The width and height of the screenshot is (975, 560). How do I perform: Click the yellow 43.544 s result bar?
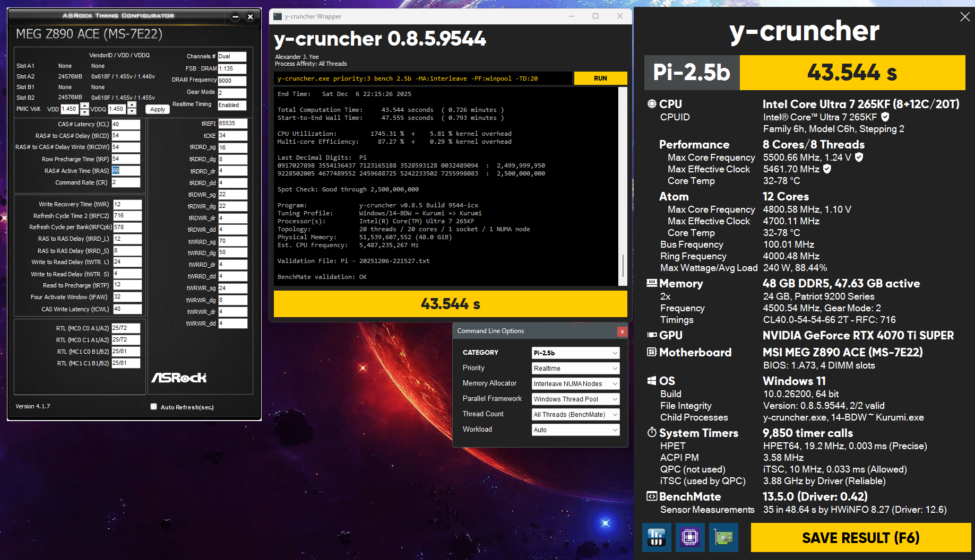coord(450,304)
